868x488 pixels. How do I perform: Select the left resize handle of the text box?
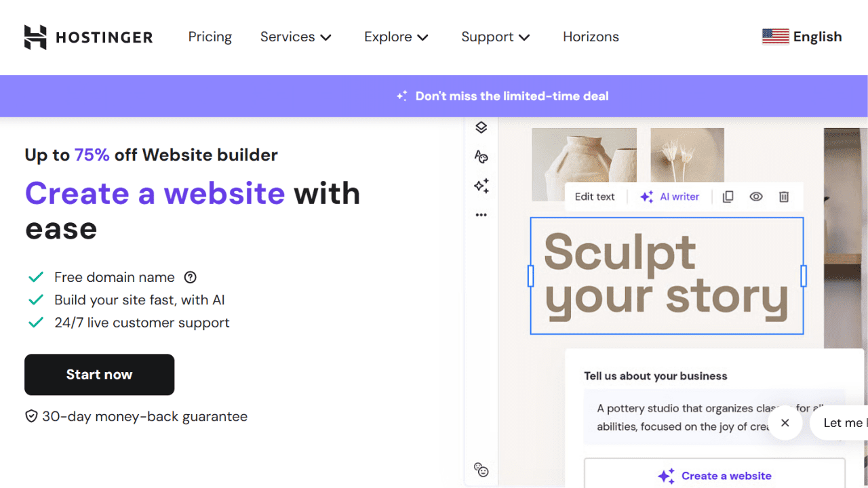(530, 276)
